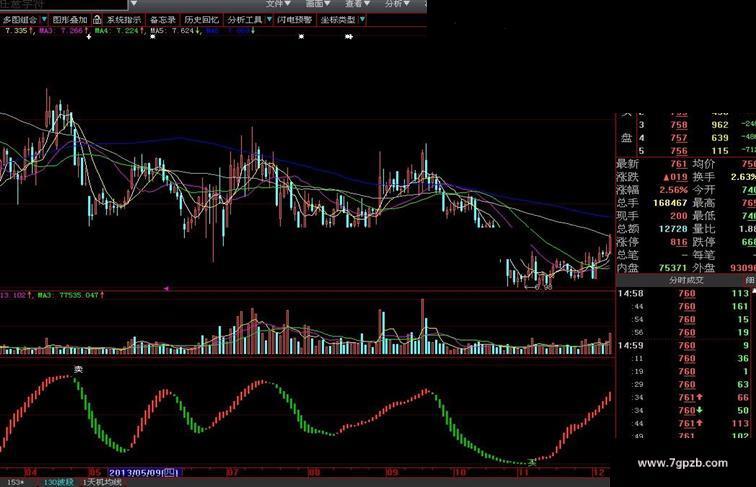Click the 图形叠加 toolbar button

[70, 20]
